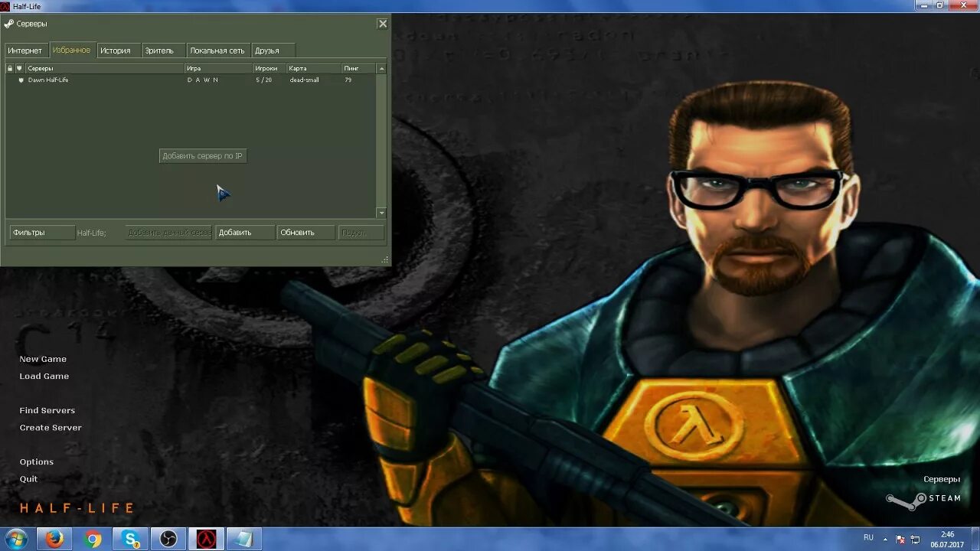
Task: Click the D A W N game cell
Action: point(203,80)
